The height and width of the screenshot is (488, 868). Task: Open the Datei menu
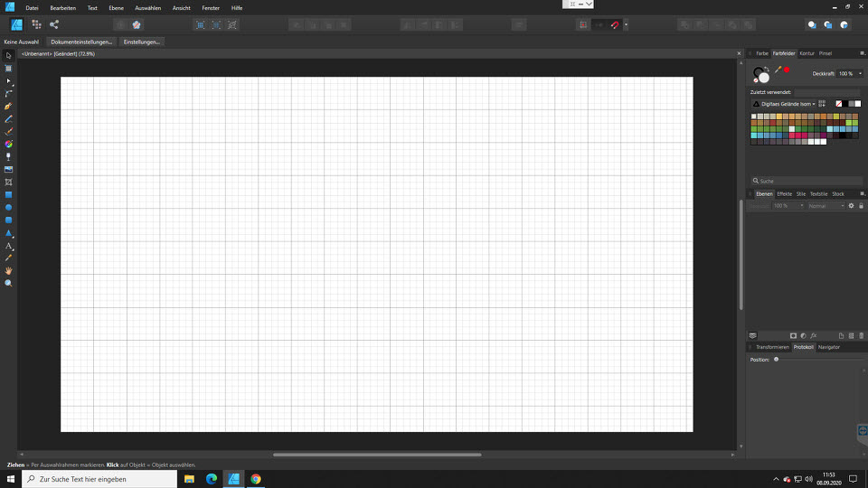pos(33,8)
